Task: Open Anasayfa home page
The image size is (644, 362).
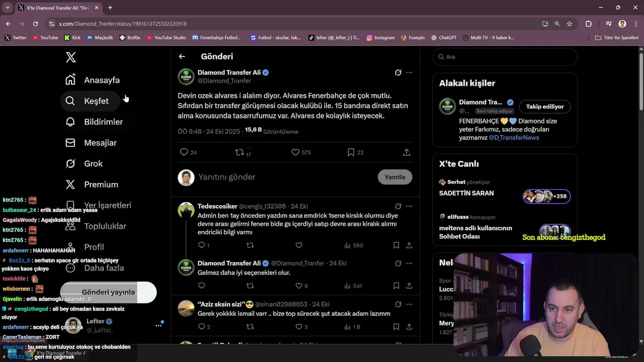Action: 93,80
